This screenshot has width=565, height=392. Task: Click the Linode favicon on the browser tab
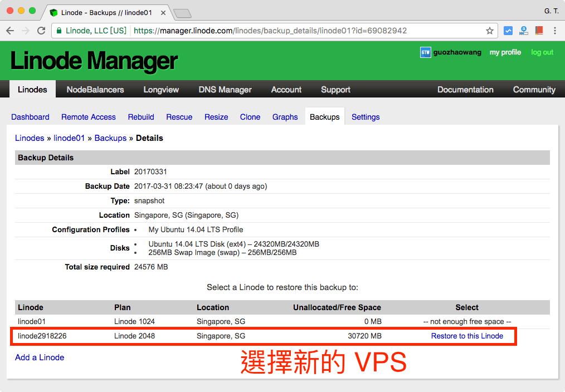pos(53,11)
